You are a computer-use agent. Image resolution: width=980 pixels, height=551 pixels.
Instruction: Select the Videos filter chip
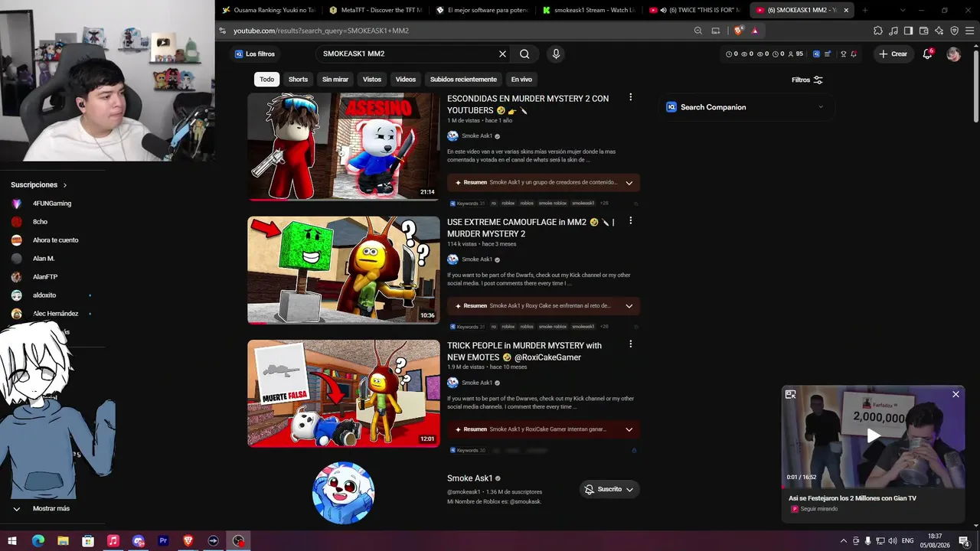(x=406, y=80)
